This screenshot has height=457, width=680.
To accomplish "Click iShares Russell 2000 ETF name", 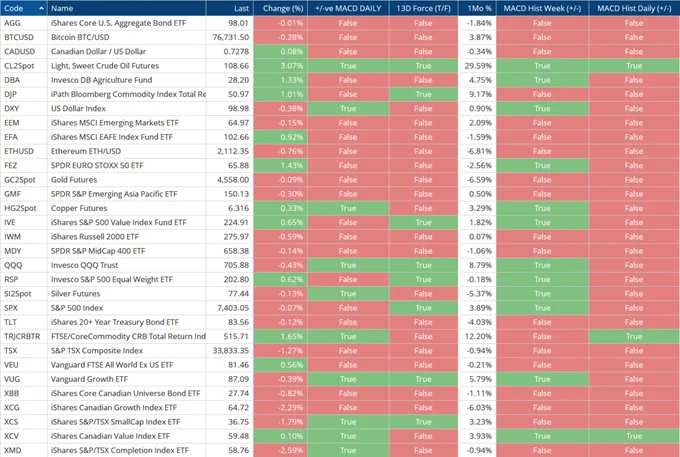I will tap(95, 237).
